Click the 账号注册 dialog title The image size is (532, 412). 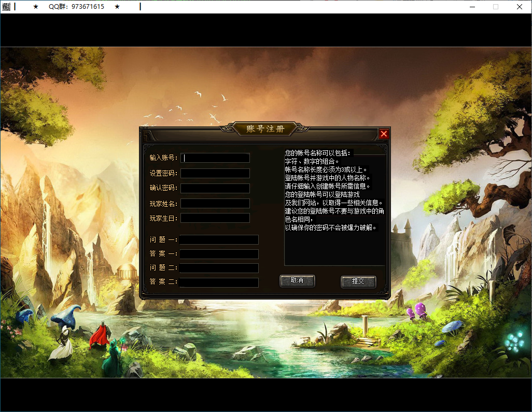coord(265,129)
